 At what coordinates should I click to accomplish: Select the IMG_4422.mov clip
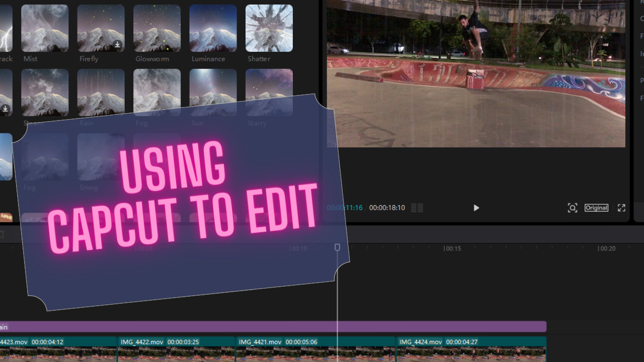pos(177,349)
